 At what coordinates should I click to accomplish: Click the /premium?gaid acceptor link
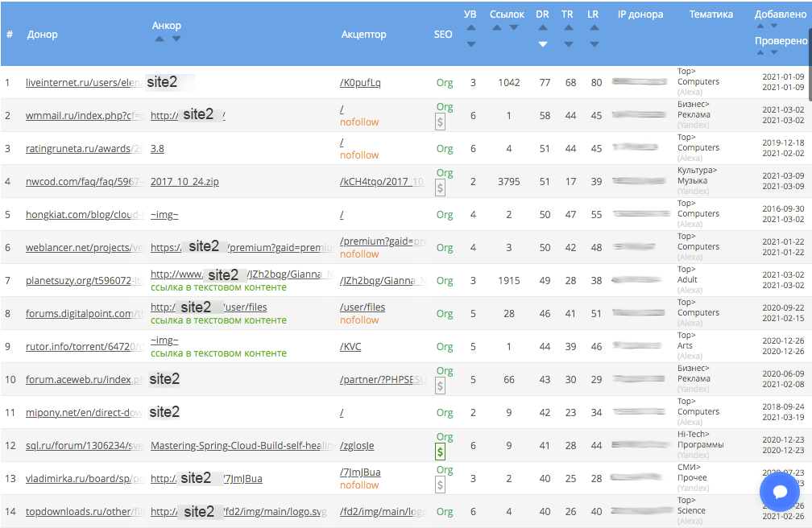(383, 241)
